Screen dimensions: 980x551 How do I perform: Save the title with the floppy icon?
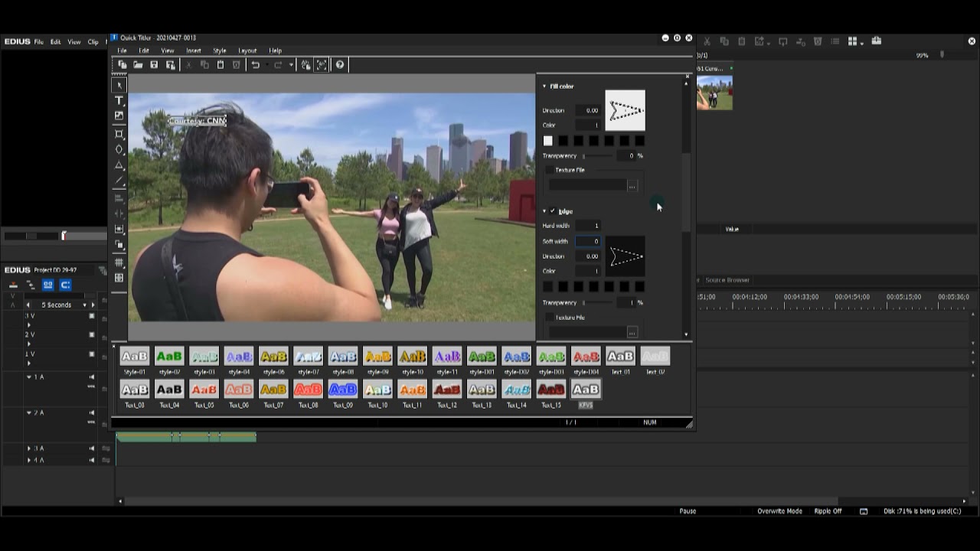pyautogui.click(x=154, y=65)
